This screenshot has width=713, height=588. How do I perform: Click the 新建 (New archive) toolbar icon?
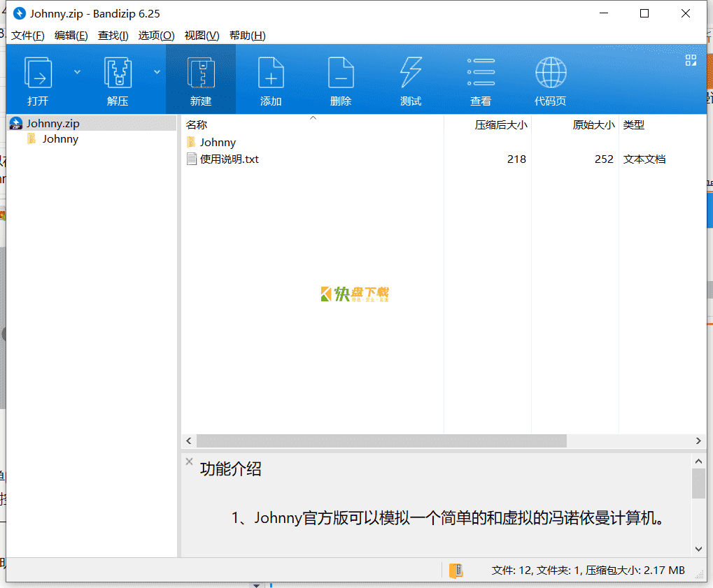pos(201,73)
